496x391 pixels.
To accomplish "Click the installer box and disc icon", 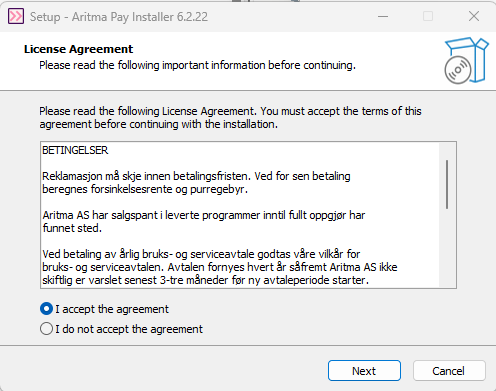I will coord(467,61).
